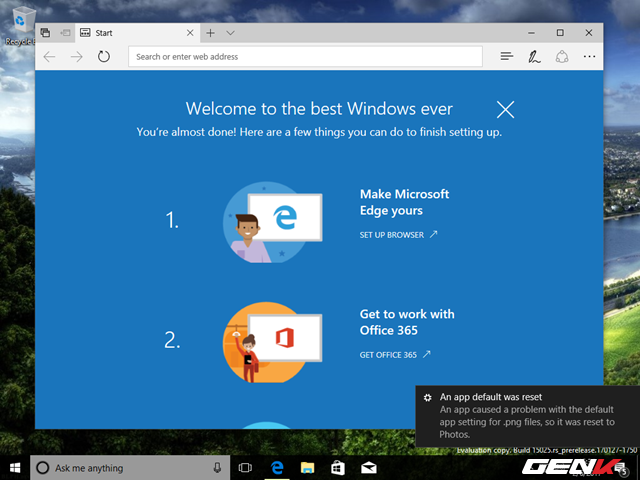Open Windows Store from taskbar
The width and height of the screenshot is (640, 480).
(338, 468)
